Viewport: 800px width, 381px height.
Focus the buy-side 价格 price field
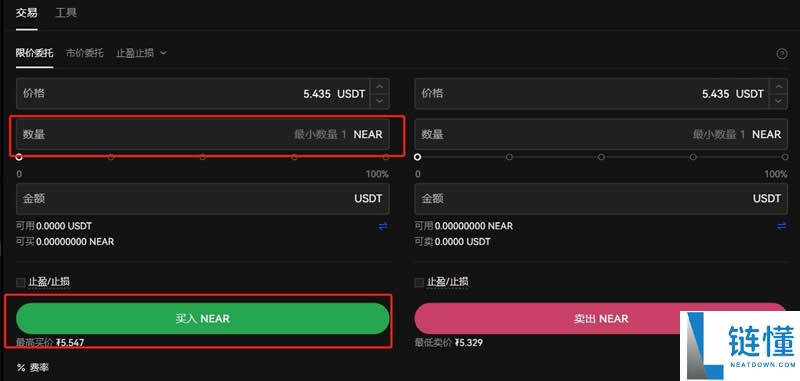tap(203, 93)
